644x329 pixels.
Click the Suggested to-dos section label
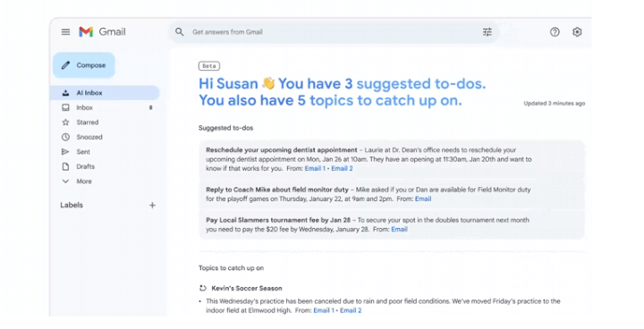click(226, 128)
